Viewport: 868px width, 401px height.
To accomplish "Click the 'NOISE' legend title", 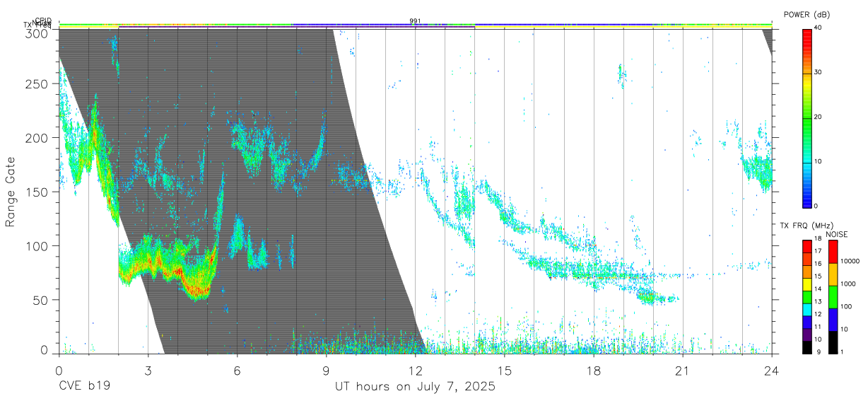I will 836,234.
